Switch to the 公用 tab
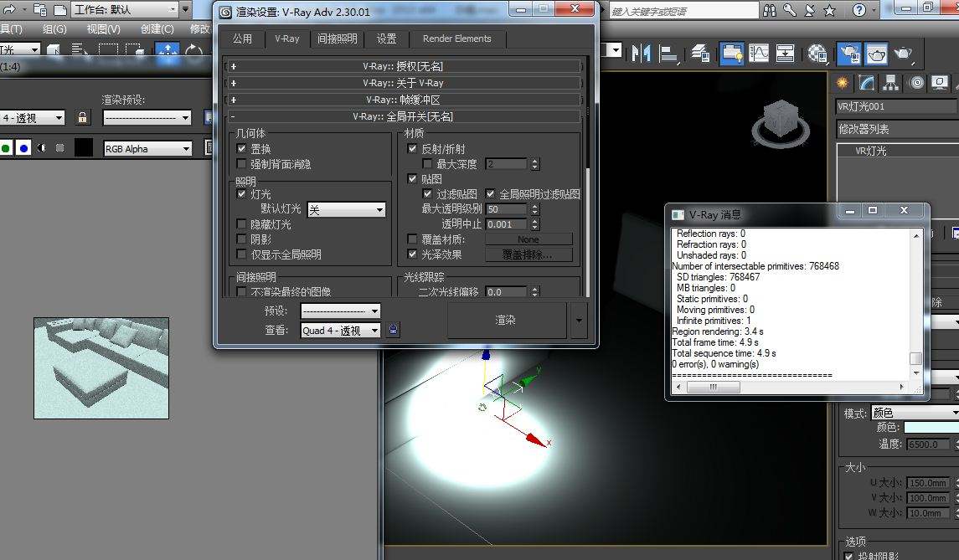The width and height of the screenshot is (959, 560). [x=242, y=39]
